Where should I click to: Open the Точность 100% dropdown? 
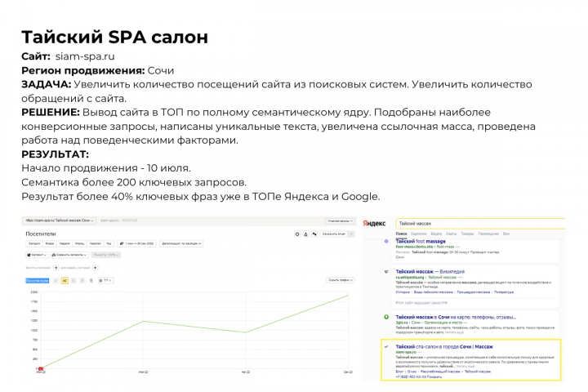point(105,255)
